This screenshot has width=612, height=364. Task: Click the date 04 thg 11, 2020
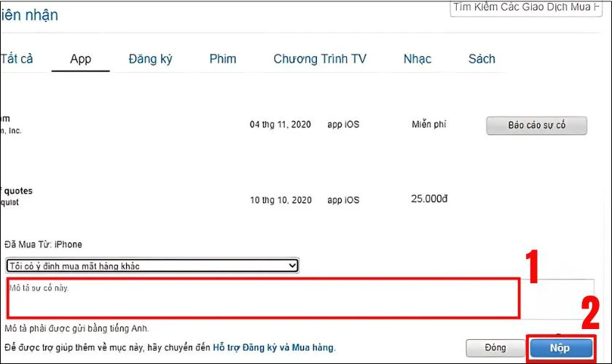[280, 124]
